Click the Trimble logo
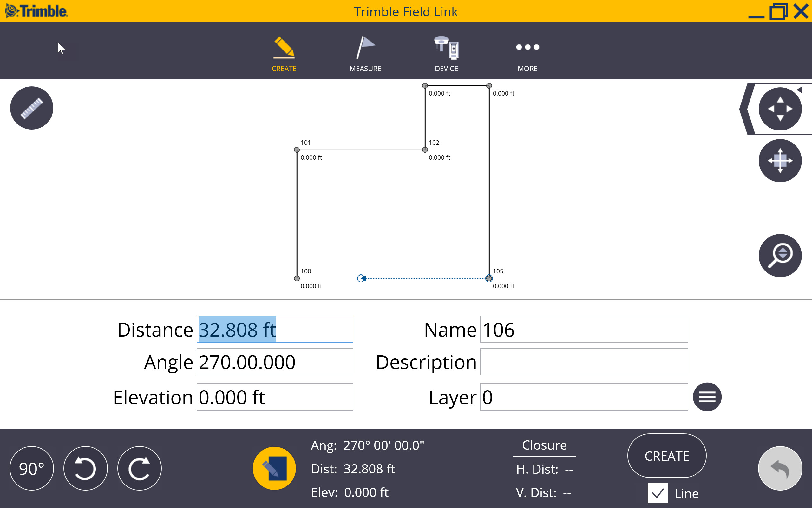The width and height of the screenshot is (812, 508). point(36,11)
